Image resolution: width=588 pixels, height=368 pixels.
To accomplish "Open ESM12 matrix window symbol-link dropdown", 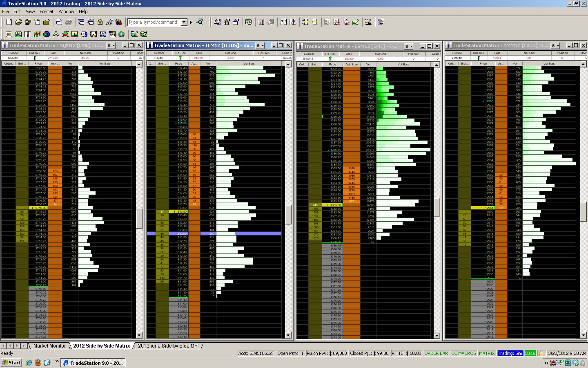I will click(x=409, y=46).
